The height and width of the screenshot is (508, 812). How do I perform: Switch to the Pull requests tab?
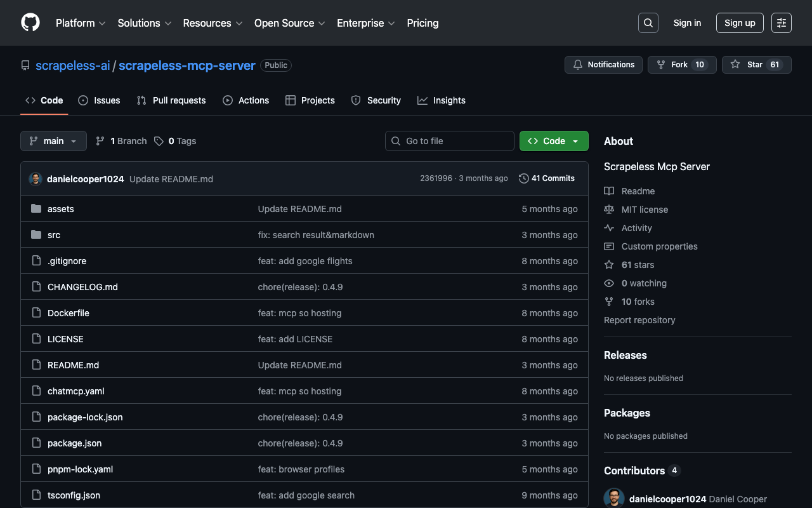(x=171, y=100)
